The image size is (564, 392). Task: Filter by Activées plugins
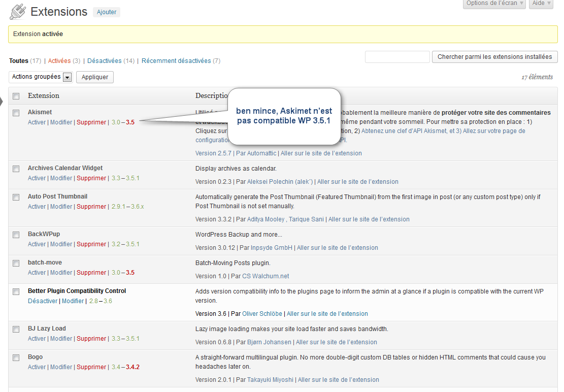pos(59,61)
